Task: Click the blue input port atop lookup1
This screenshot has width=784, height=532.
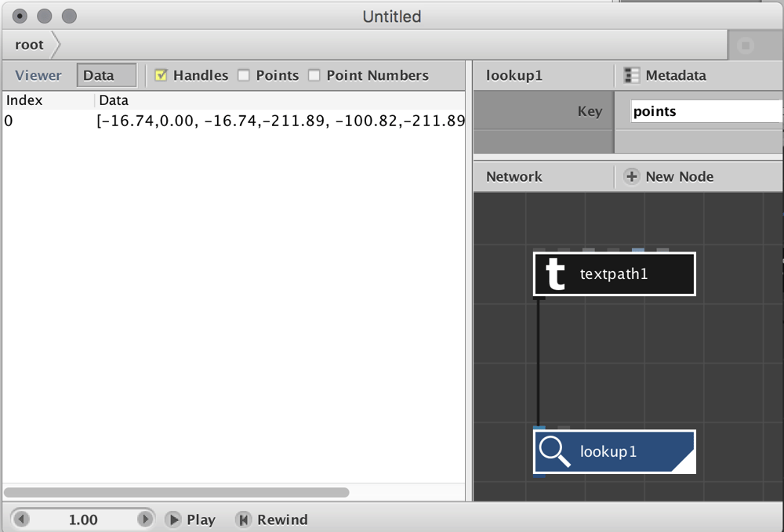Action: click(539, 429)
